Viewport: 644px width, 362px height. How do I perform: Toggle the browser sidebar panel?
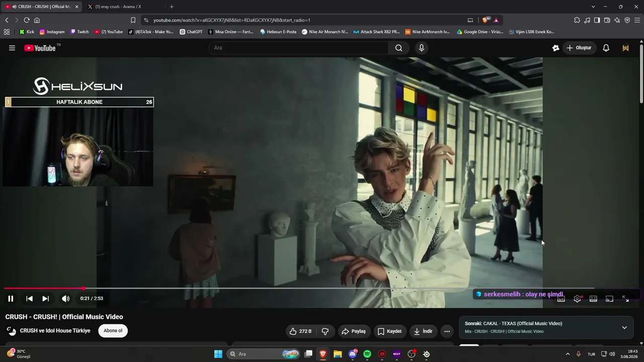tap(597, 20)
